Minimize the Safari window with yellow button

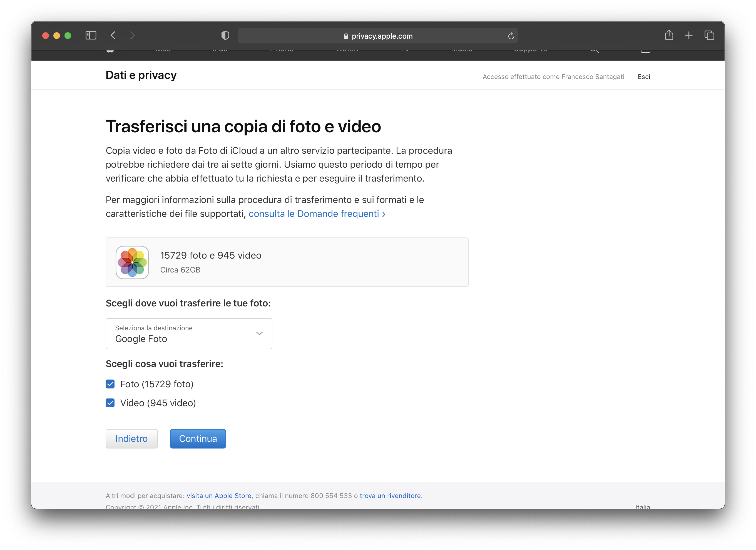[x=57, y=35]
